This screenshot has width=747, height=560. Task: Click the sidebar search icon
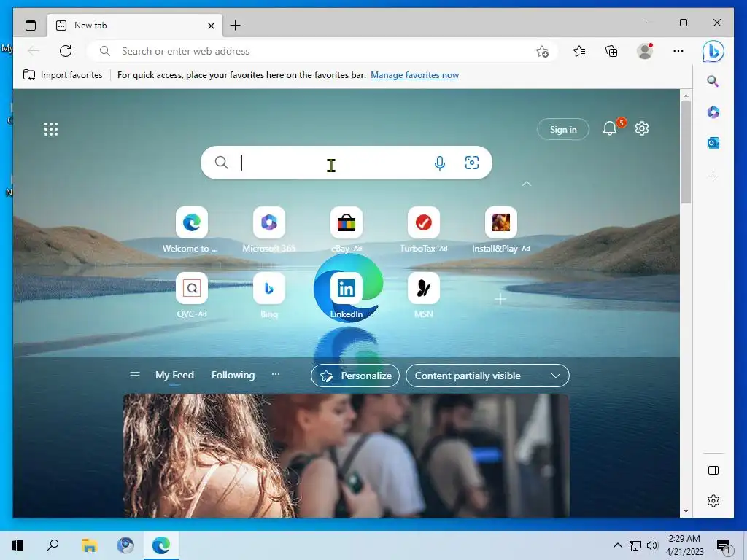click(x=713, y=81)
